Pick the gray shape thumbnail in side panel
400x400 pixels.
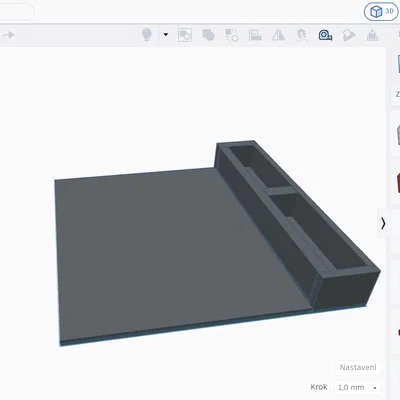tap(398, 135)
